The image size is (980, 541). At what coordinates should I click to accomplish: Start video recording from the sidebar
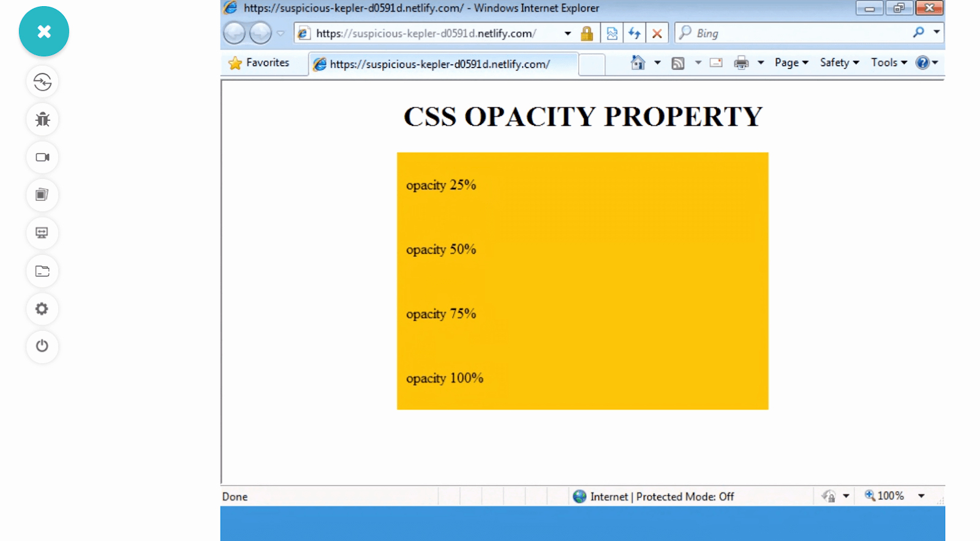42,157
